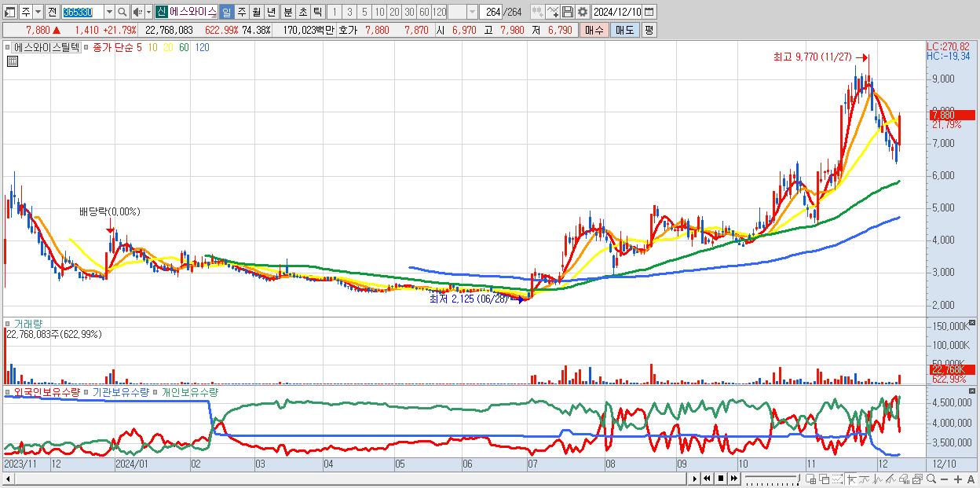Click the date field 2024/12/10
Viewport: 980px width, 488px height.
616,12
